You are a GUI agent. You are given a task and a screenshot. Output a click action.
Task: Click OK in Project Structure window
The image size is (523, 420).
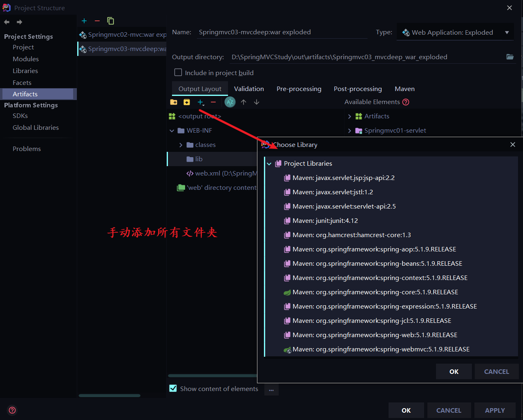point(406,410)
